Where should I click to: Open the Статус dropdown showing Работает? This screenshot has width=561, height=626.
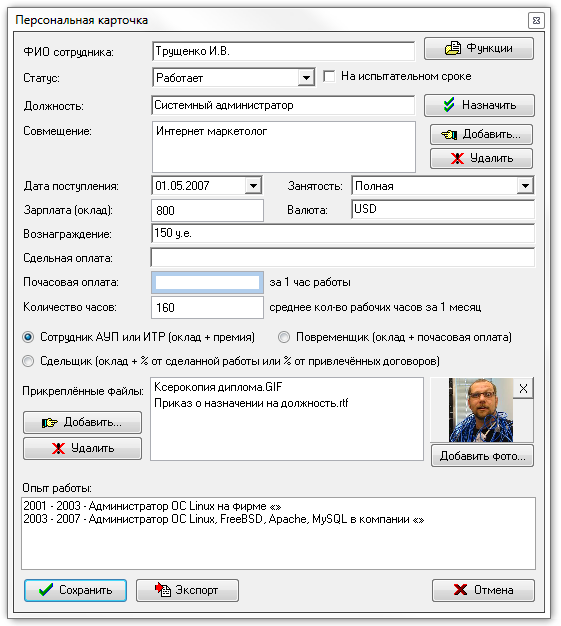[x=306, y=77]
